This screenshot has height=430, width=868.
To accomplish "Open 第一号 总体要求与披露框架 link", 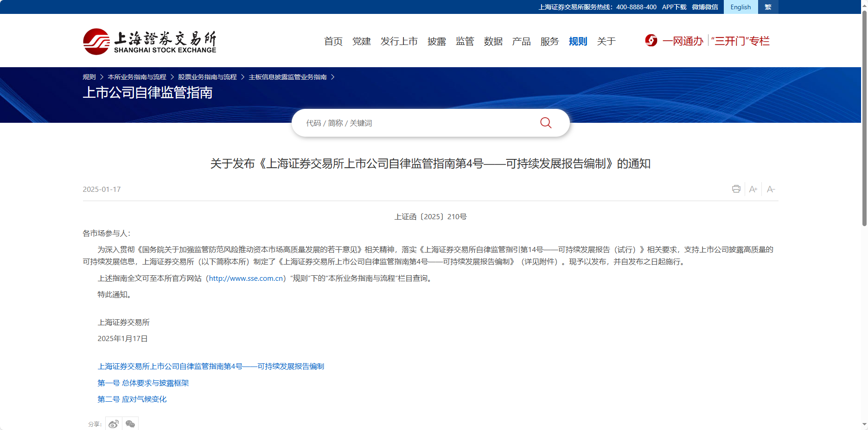I will 143,383.
